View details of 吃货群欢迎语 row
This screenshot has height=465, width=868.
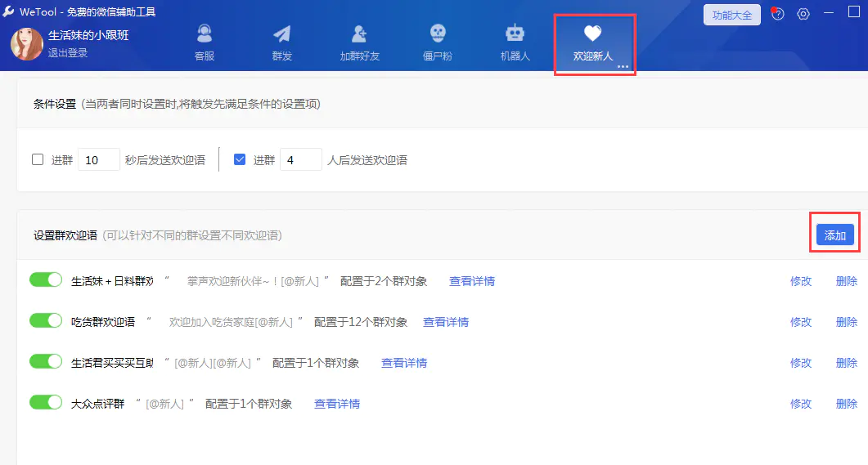(446, 322)
